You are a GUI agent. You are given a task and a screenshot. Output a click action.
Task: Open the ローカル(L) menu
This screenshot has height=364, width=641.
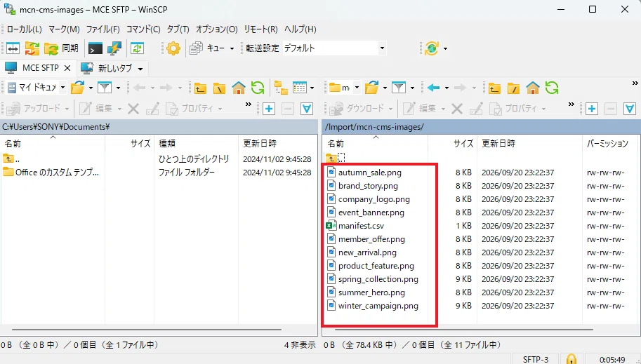24,29
